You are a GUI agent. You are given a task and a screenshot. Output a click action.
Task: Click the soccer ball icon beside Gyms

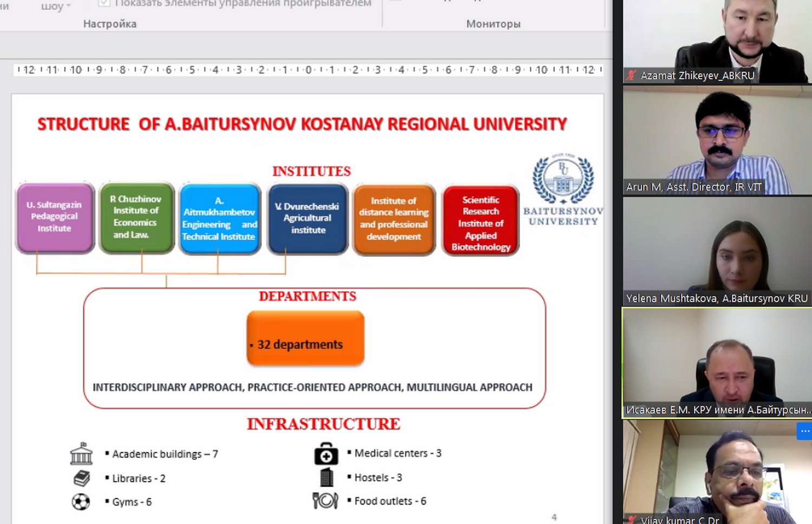[x=81, y=502]
